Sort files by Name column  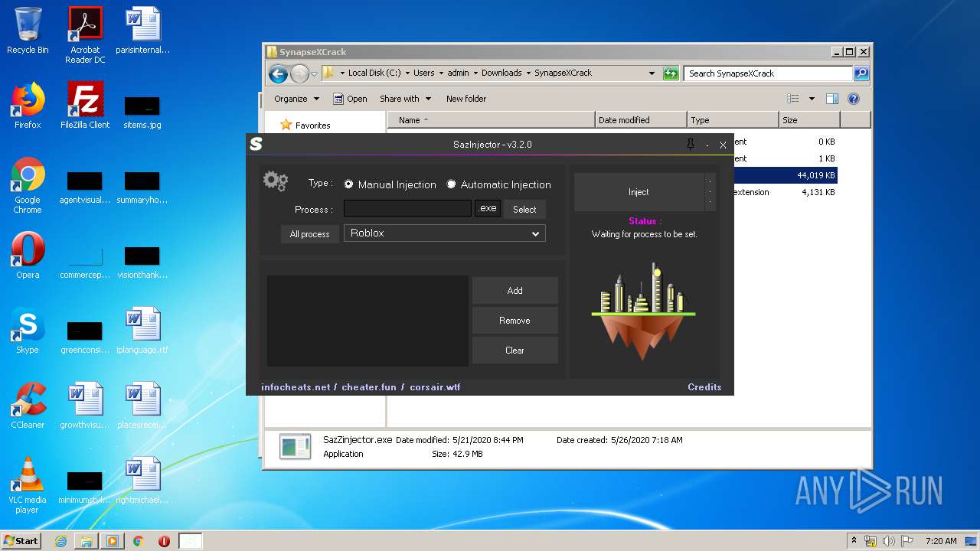click(x=492, y=120)
